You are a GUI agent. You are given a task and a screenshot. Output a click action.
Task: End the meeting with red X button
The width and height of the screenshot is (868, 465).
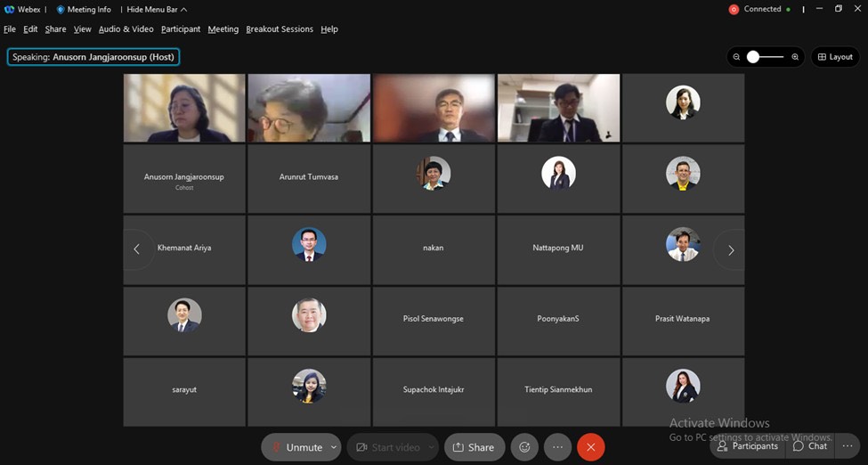[590, 447]
